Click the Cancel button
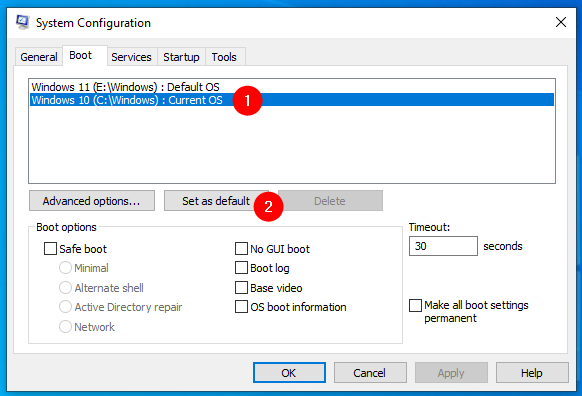Viewport: 582px width, 396px height. [x=370, y=373]
